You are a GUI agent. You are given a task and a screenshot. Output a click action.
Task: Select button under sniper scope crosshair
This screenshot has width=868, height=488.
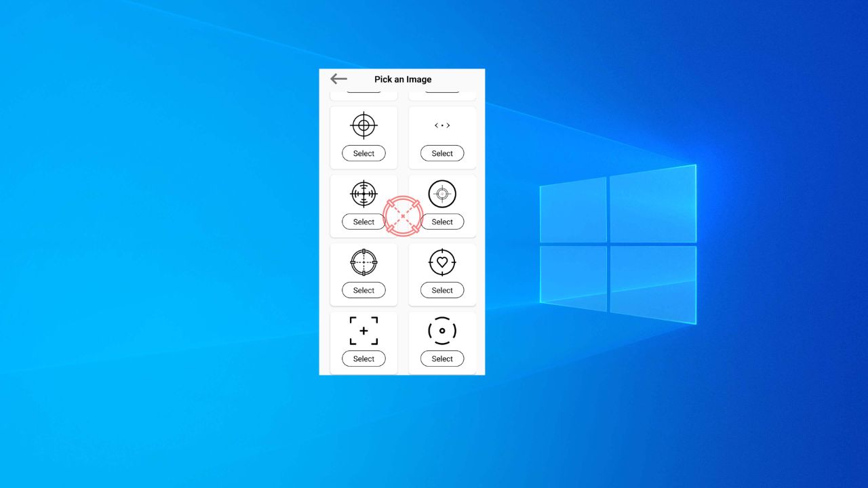tap(363, 222)
